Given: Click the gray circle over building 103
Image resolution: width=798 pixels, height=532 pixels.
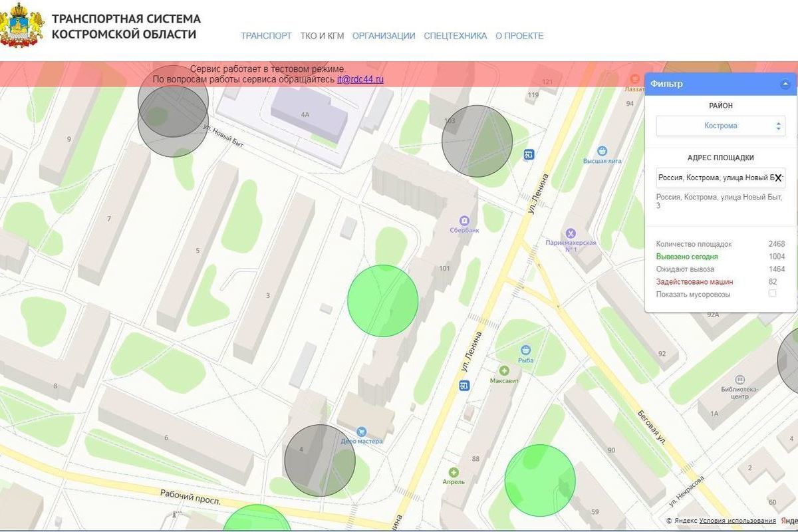Looking at the screenshot, I should point(477,141).
